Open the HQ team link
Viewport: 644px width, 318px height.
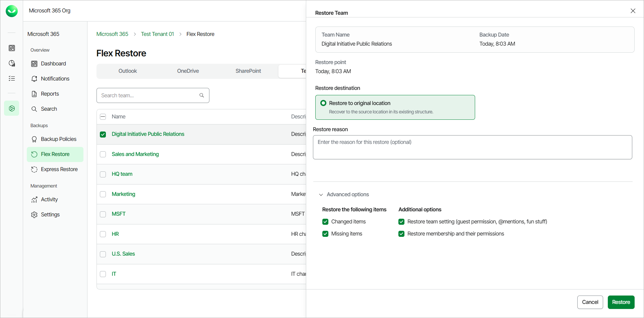tap(122, 174)
